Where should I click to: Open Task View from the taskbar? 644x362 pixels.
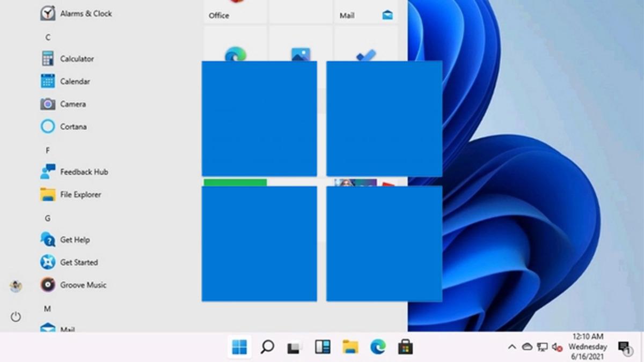(294, 348)
